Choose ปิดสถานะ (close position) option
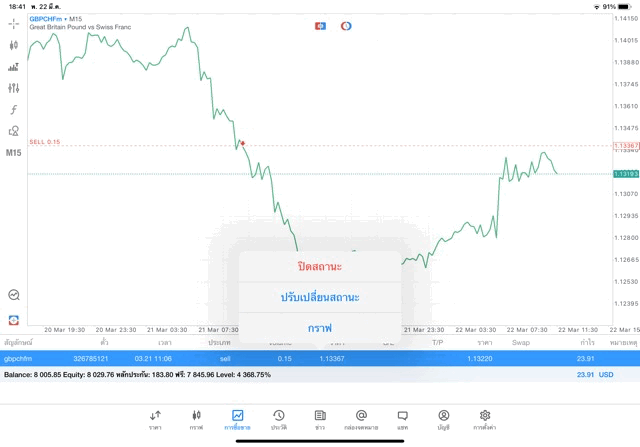The height and width of the screenshot is (447, 640). [x=320, y=267]
